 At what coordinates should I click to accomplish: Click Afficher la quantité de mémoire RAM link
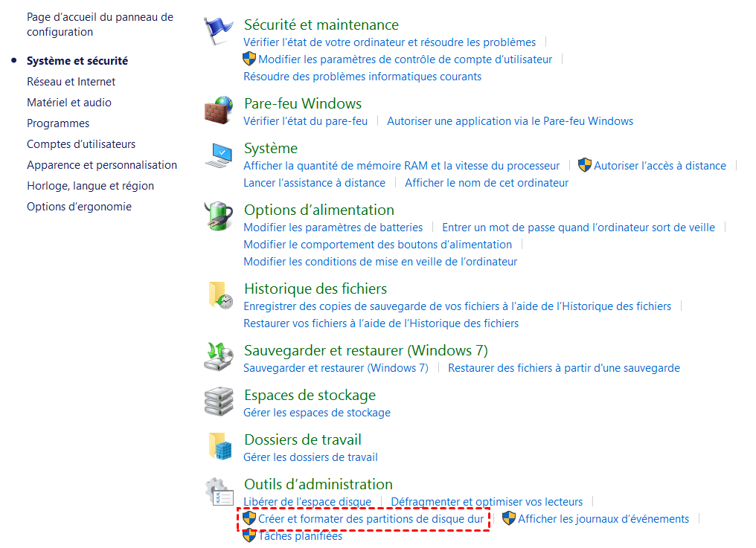click(x=401, y=165)
